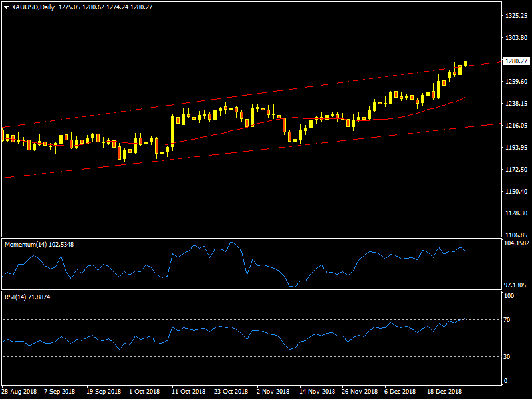This screenshot has width=532, height=399.
Task: Click the triangle arrow beside XAUUSD,Daily
Action: 6,7
